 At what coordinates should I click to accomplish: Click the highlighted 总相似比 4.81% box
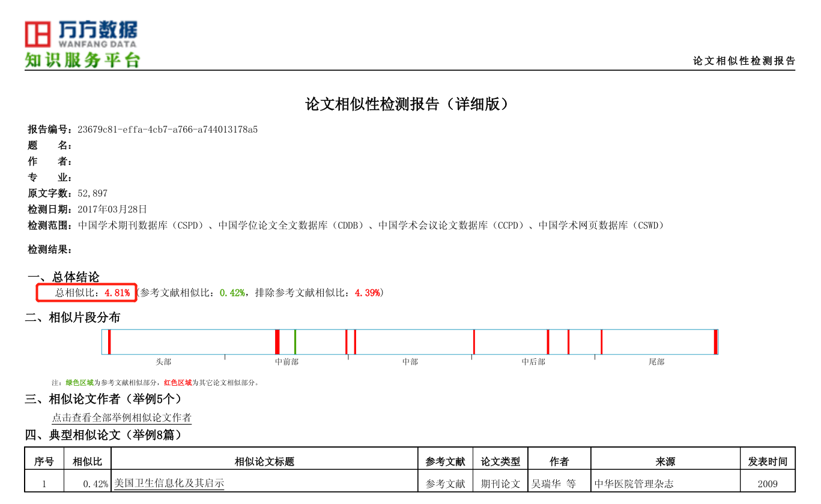click(87, 293)
